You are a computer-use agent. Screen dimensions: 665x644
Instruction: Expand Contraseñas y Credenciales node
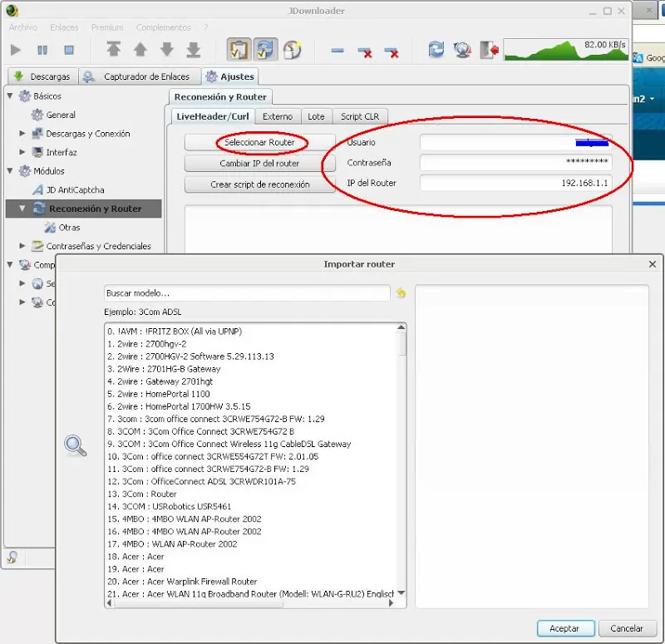click(22, 245)
